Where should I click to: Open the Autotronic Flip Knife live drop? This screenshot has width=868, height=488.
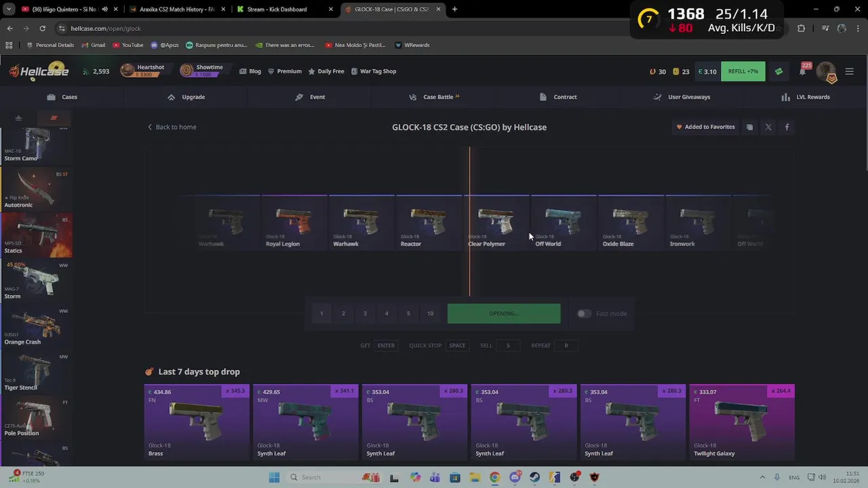tap(36, 189)
